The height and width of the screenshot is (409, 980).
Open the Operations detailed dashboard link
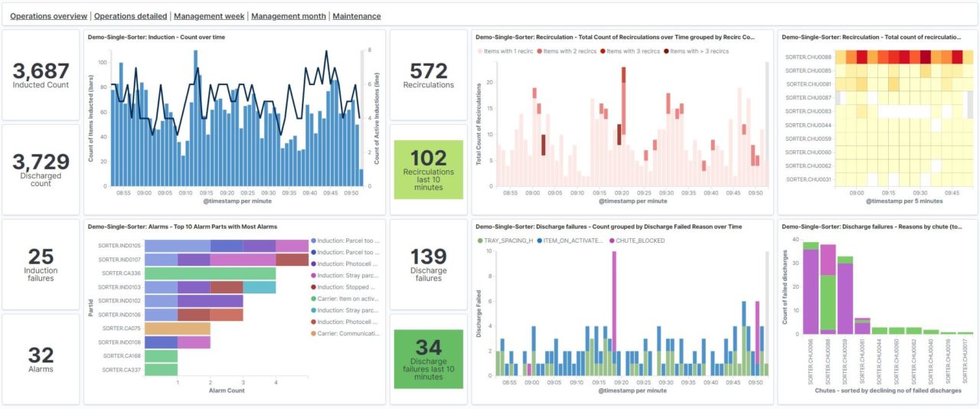(x=130, y=16)
